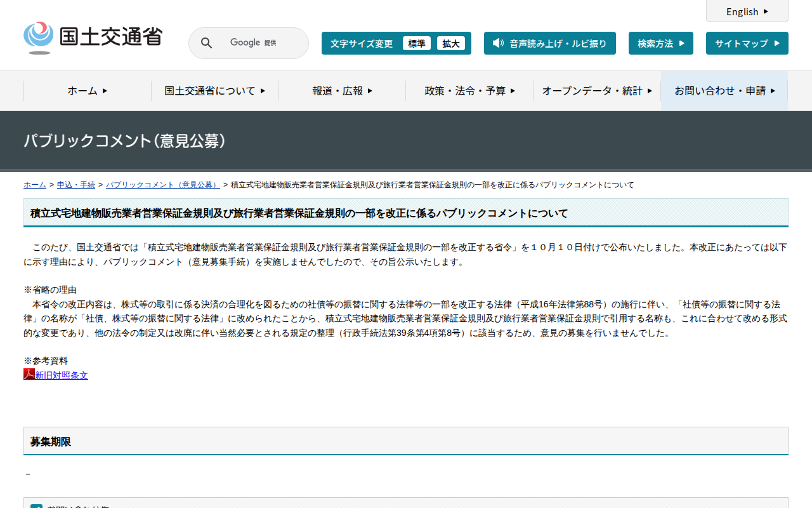This screenshot has width=812, height=508.
Task: Expand the 国土交通省について menu
Action: [214, 91]
